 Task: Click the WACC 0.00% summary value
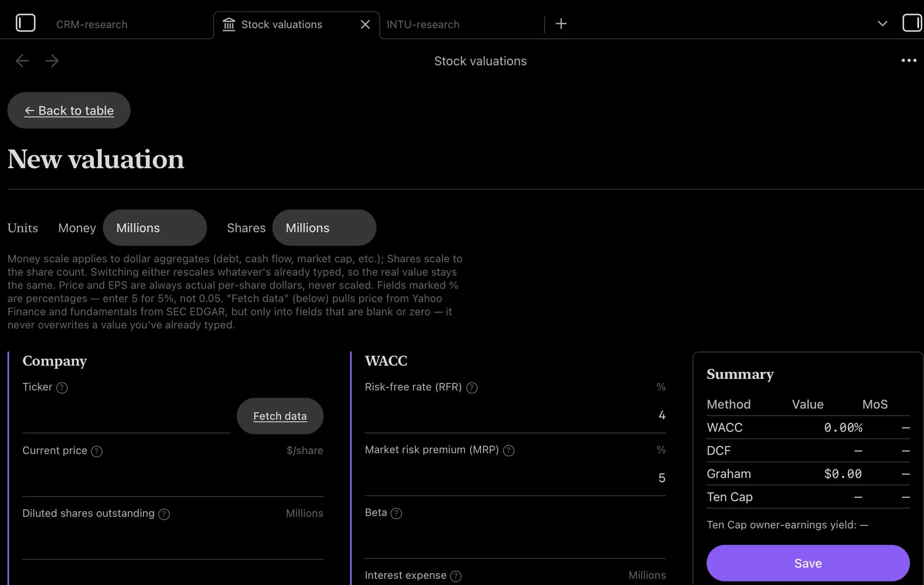pyautogui.click(x=843, y=427)
